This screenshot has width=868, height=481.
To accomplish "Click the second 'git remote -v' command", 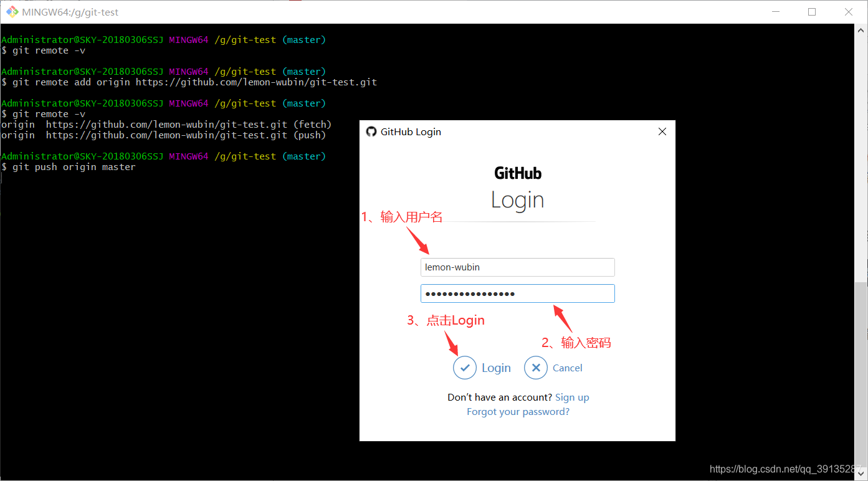I will [44, 114].
